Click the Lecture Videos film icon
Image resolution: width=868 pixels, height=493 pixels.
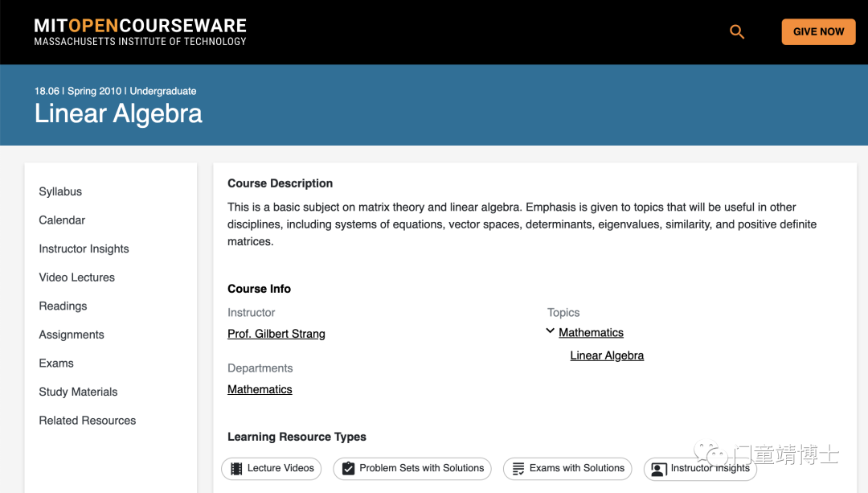point(236,469)
